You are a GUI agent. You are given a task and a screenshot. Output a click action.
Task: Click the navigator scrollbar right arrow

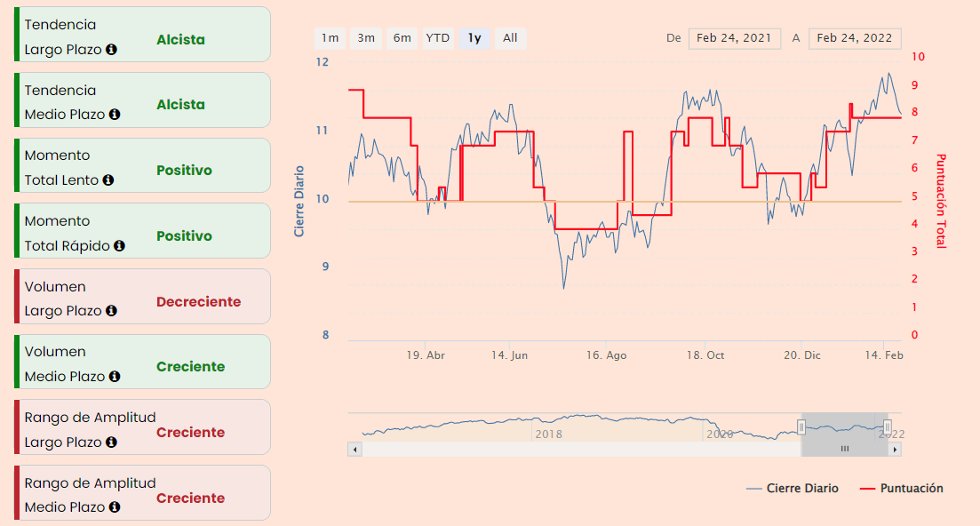point(895,450)
